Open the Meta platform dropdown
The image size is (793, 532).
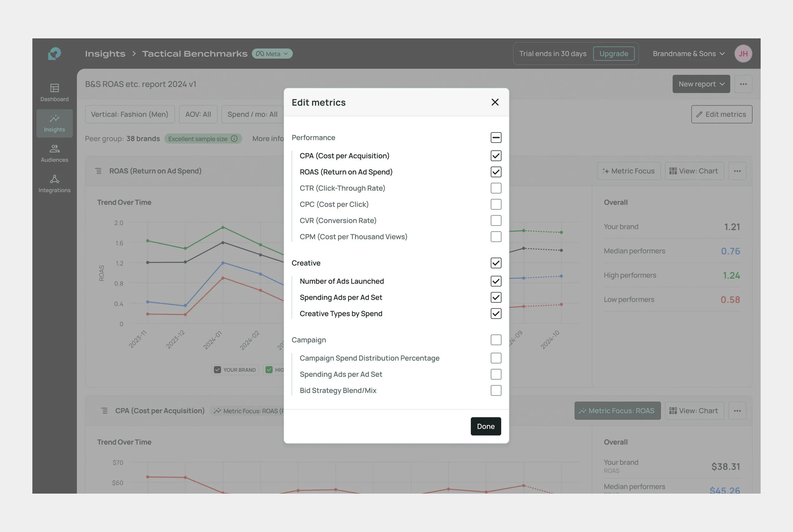coord(272,54)
